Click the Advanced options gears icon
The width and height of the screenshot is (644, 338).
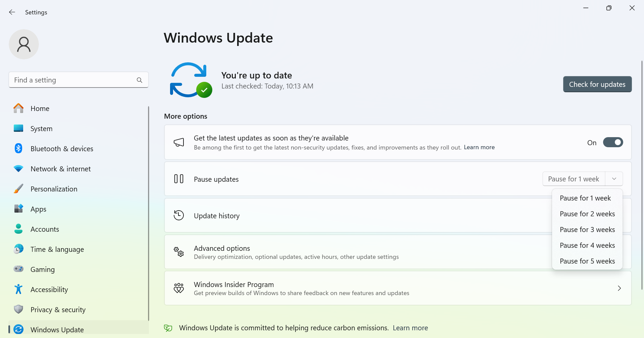point(179,252)
